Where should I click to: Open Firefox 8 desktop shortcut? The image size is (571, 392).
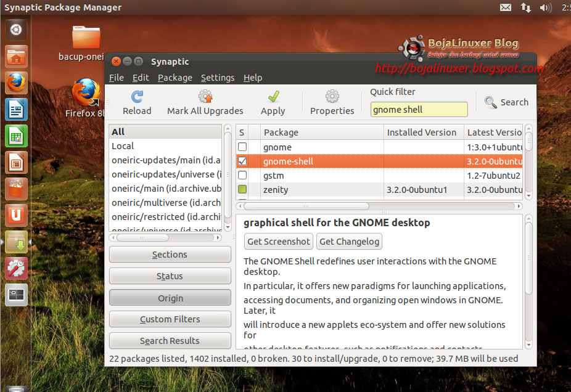pos(86,92)
